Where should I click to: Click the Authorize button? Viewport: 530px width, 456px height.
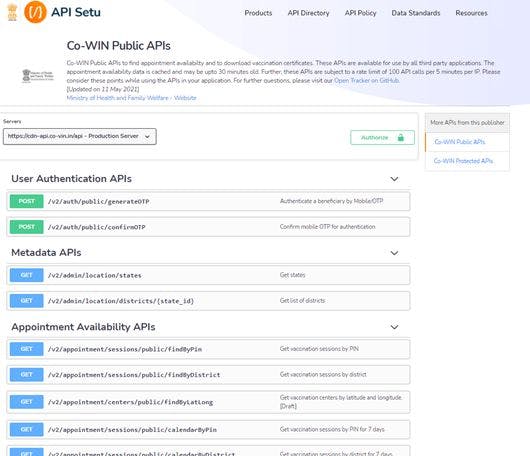pyautogui.click(x=382, y=137)
